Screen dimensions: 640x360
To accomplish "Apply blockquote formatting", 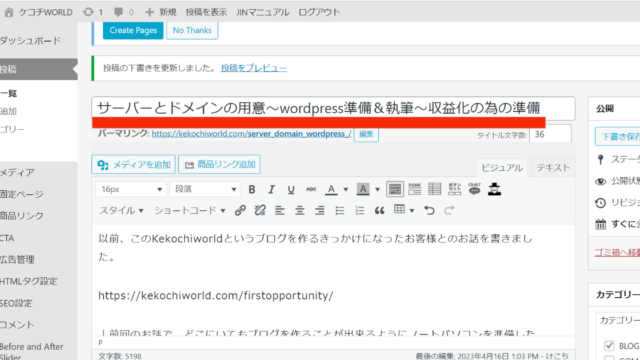I will coord(380,211).
